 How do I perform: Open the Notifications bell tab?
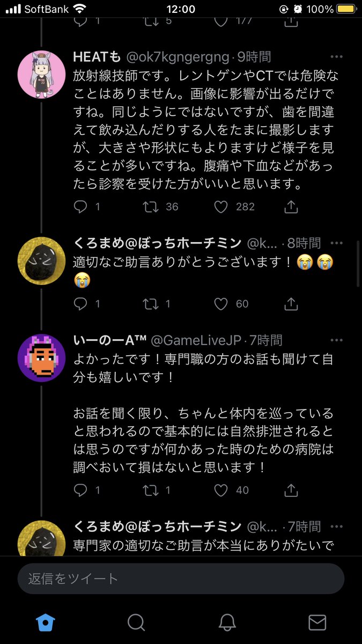(x=227, y=622)
